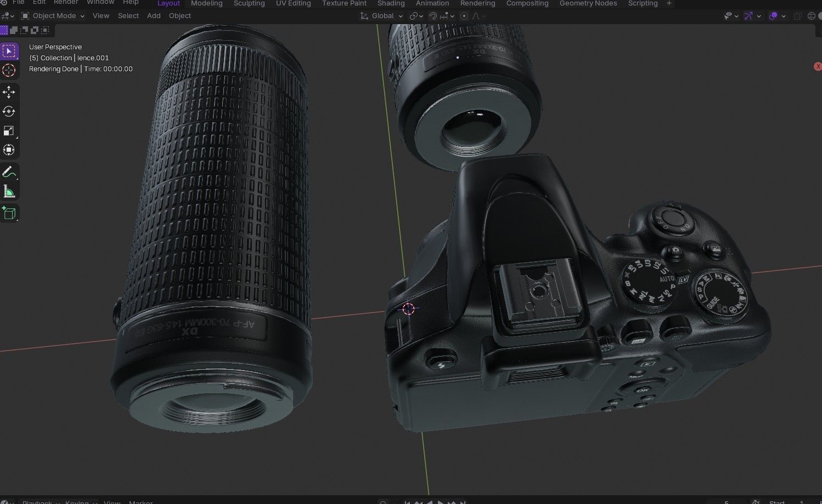Open the File menu

18,3
